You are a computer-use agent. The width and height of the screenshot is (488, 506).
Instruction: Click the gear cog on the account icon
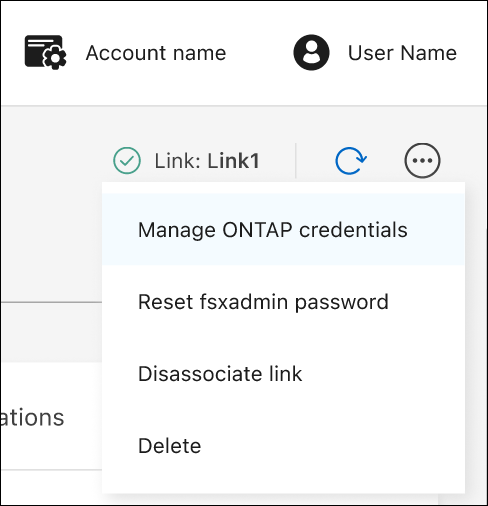coord(55,59)
